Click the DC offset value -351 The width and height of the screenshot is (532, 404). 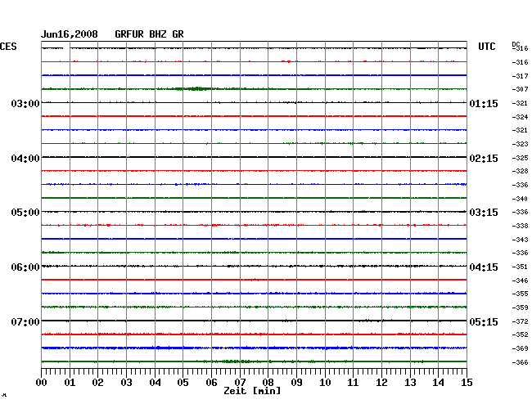pyautogui.click(x=520, y=267)
